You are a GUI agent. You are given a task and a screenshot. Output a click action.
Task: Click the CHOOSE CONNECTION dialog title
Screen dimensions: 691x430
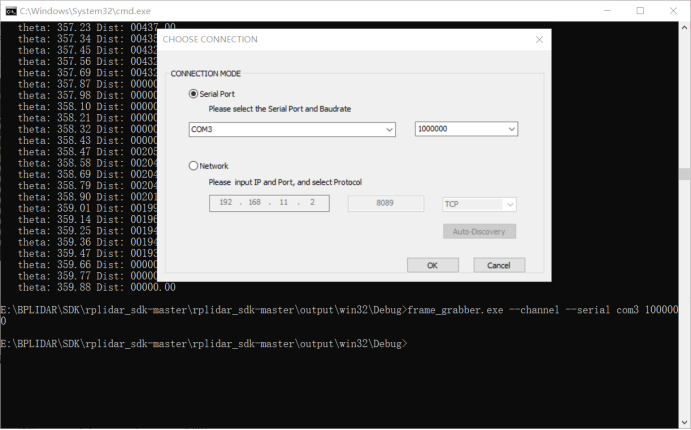click(210, 39)
